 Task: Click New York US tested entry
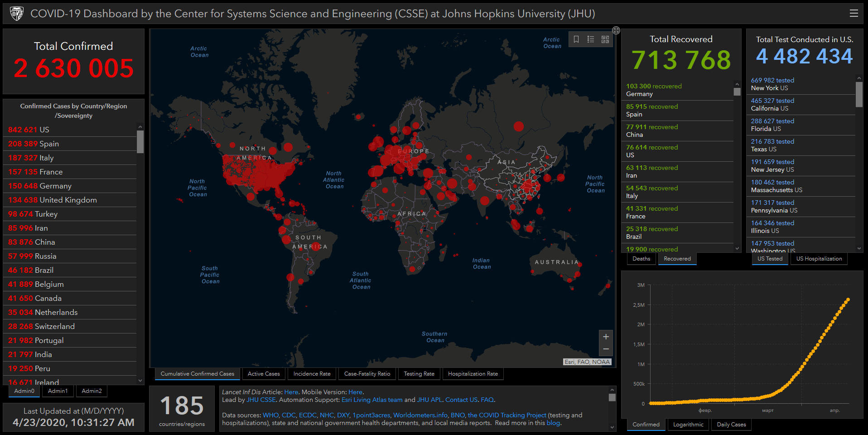801,84
